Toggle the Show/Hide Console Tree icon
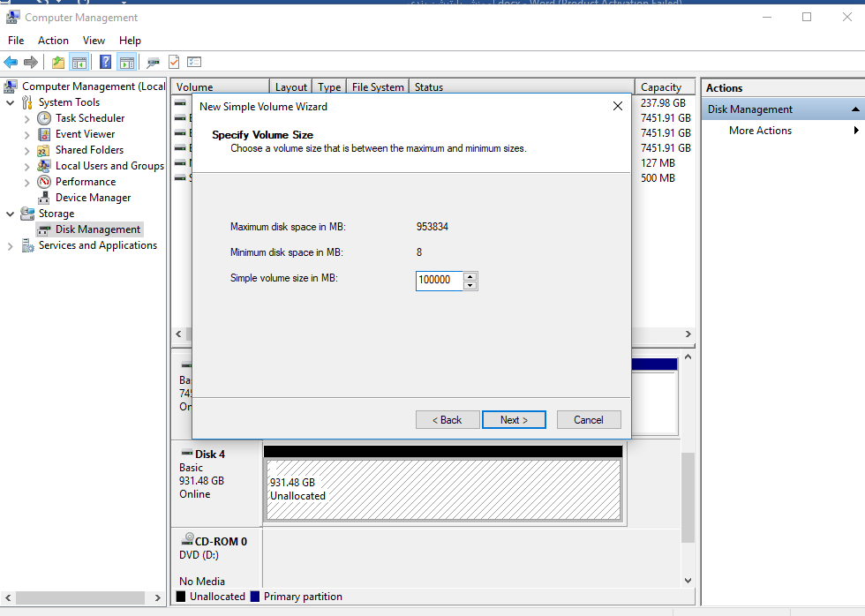 pos(79,62)
